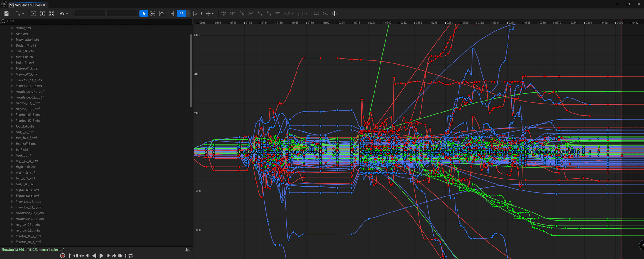
Task: Click the second empty key value field
Action: [122, 14]
